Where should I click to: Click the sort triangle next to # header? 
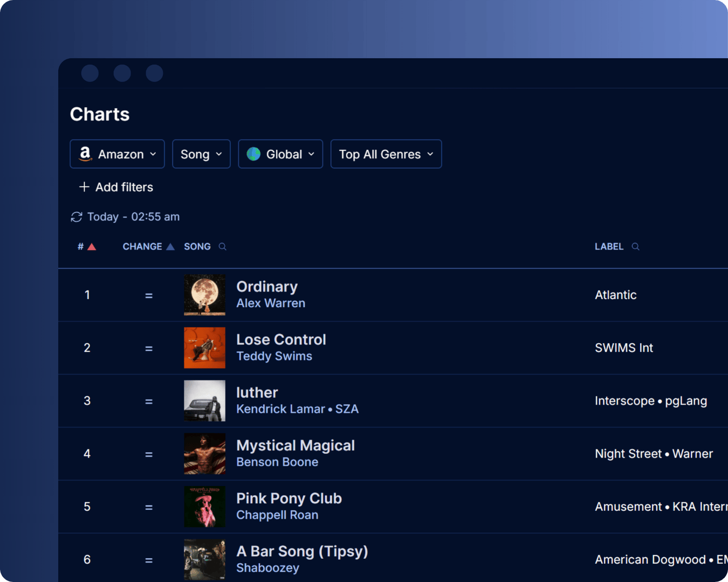point(92,246)
